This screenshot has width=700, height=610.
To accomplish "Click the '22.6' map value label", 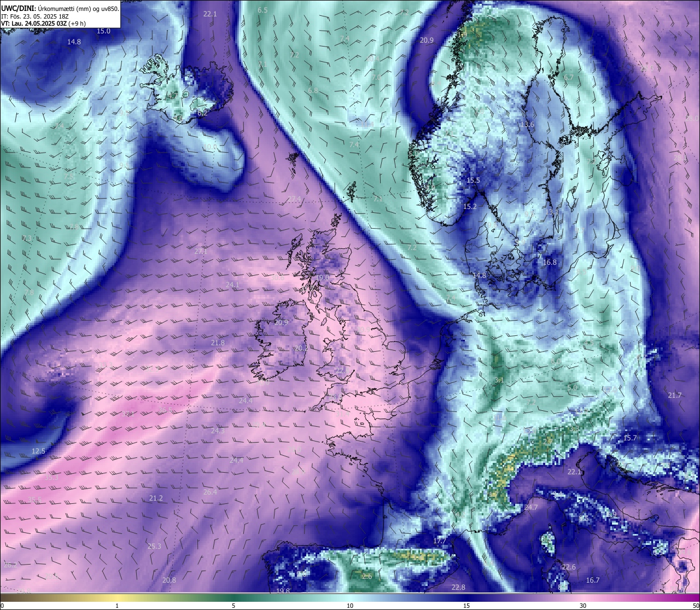I will [569, 567].
